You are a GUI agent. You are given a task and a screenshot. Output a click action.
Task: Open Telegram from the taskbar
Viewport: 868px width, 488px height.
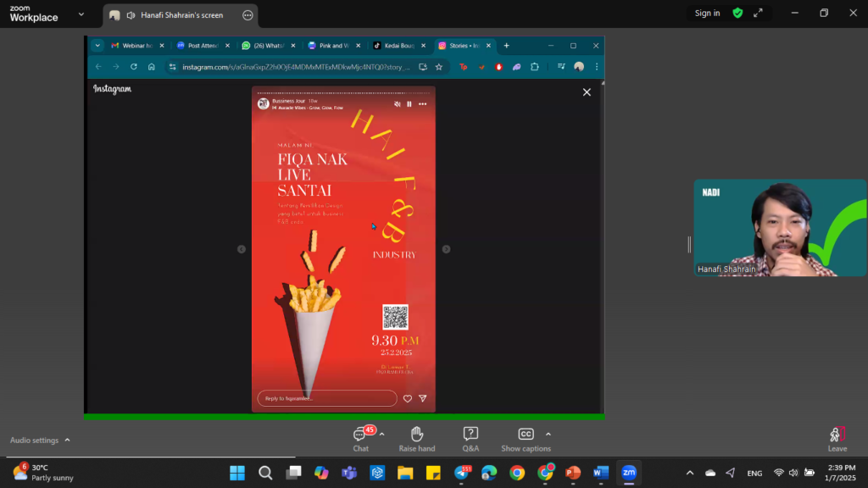coord(462,473)
